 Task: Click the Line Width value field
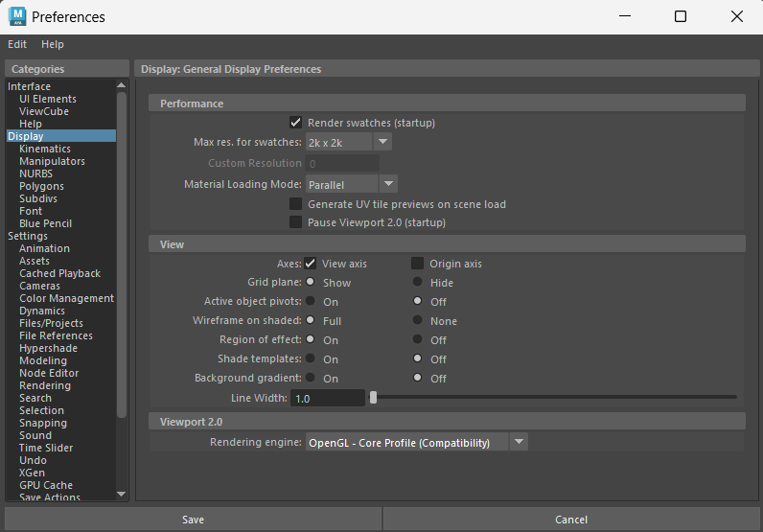click(328, 398)
